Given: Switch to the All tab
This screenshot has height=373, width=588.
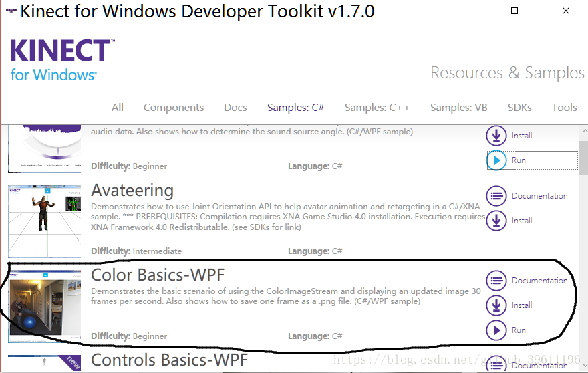Looking at the screenshot, I should coord(118,108).
